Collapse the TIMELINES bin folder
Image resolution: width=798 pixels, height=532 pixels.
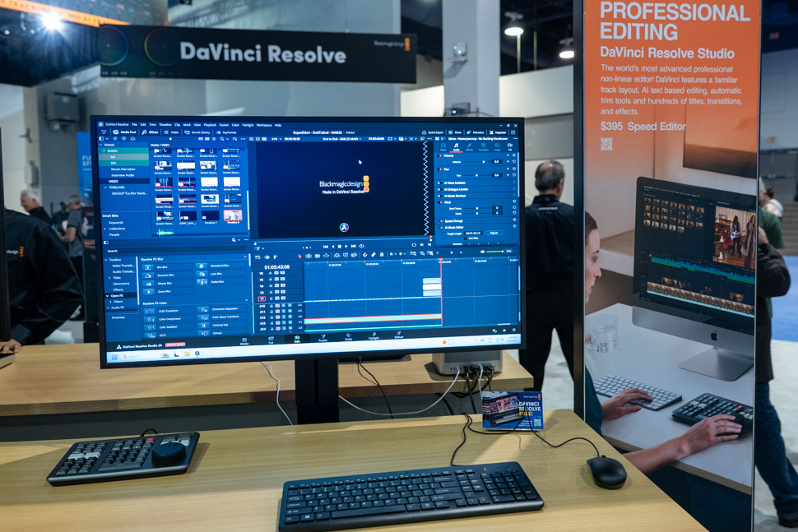pyautogui.click(x=106, y=187)
